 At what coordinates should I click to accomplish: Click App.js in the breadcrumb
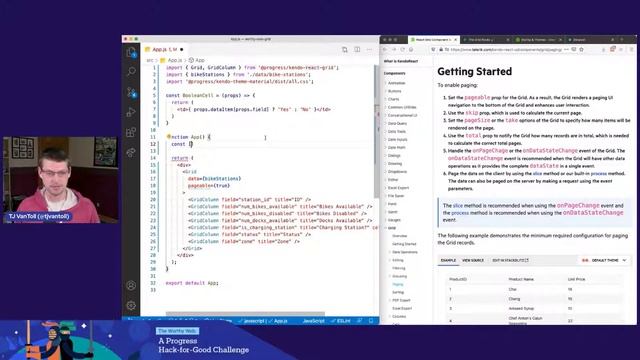174,60
